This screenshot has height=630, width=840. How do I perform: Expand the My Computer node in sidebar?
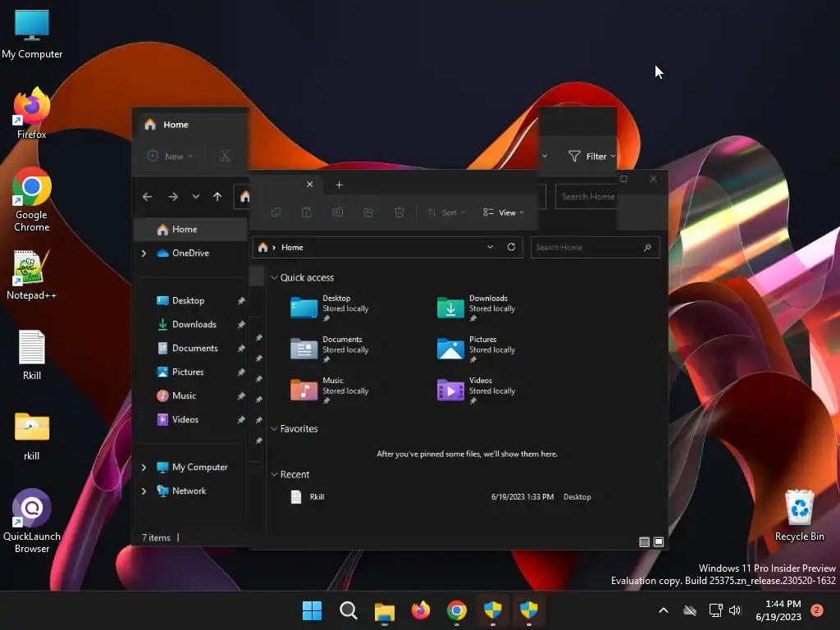tap(144, 467)
